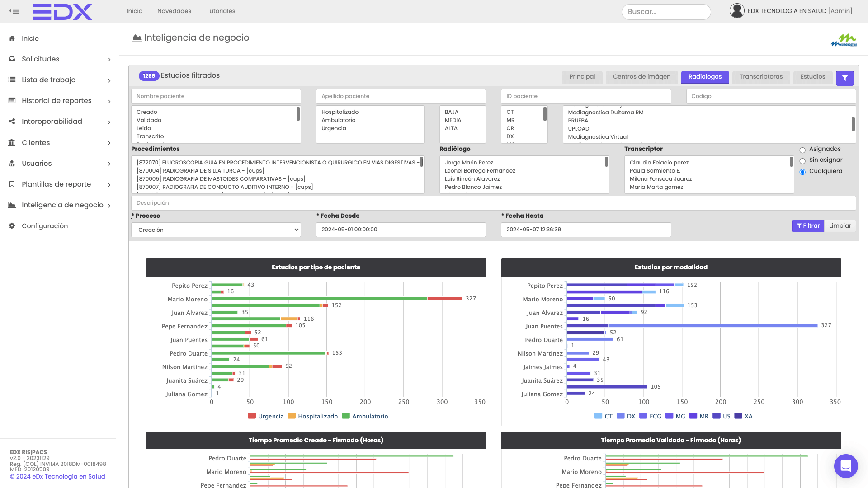The height and width of the screenshot is (488, 868).
Task: Select Jorge Marin Perez in Radiólogo list
Action: (x=469, y=163)
